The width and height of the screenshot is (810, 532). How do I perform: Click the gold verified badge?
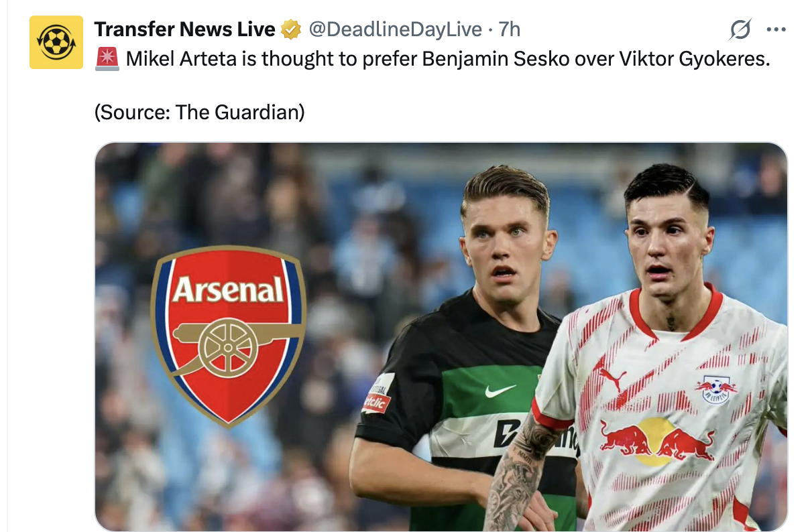tap(291, 29)
